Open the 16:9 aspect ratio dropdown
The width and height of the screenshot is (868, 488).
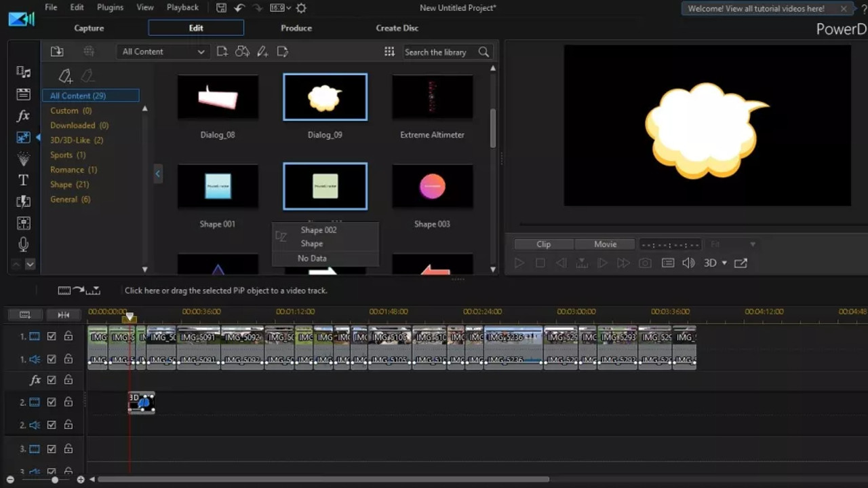click(280, 8)
